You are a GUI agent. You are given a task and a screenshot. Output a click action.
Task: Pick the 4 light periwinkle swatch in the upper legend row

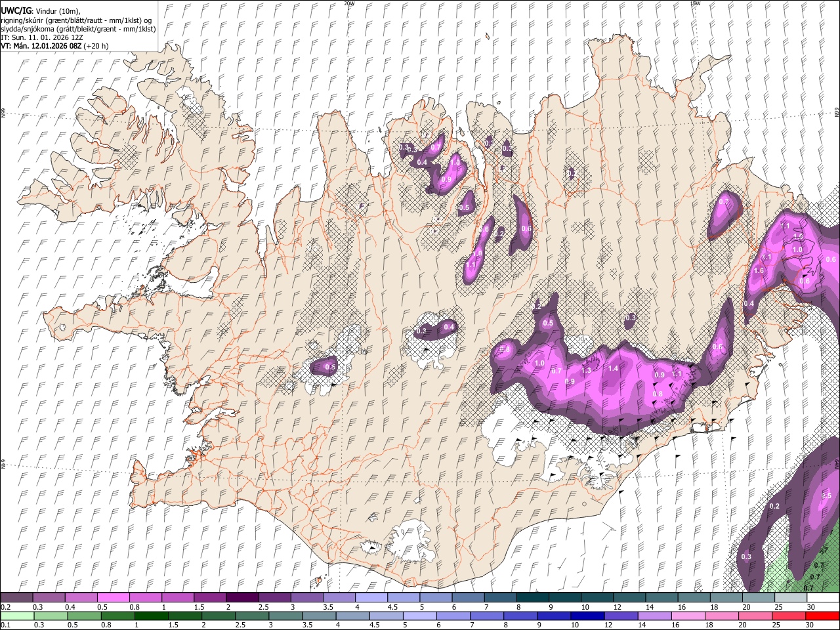click(370, 598)
